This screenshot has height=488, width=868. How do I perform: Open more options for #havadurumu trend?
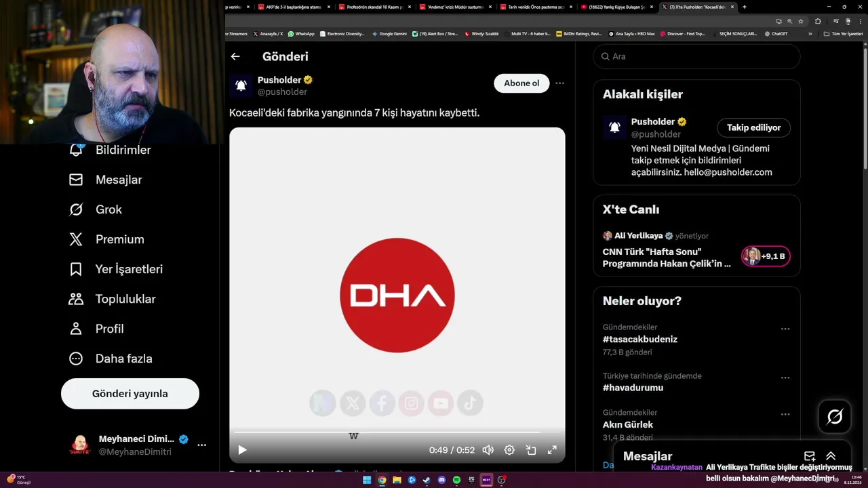tap(785, 378)
